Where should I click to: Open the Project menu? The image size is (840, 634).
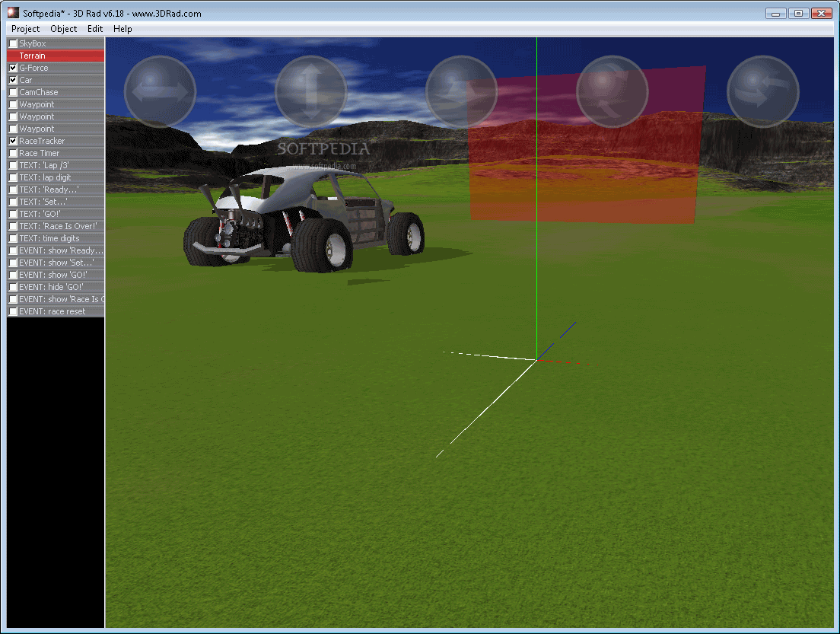click(x=26, y=29)
